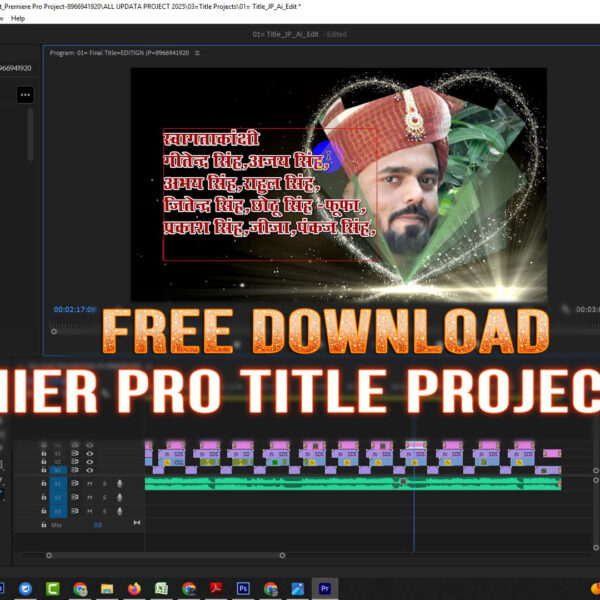Toggle A2 track targeting button
The width and height of the screenshot is (600, 600).
[x=58, y=497]
